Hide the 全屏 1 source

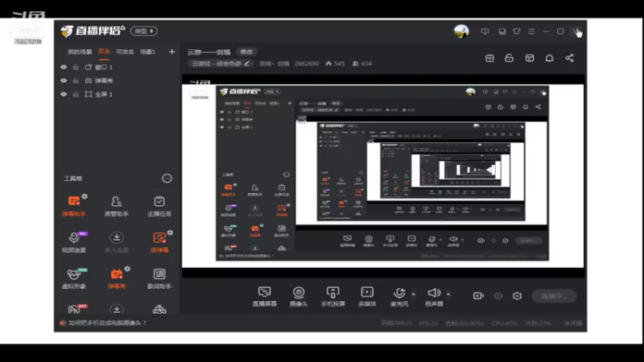coord(64,94)
